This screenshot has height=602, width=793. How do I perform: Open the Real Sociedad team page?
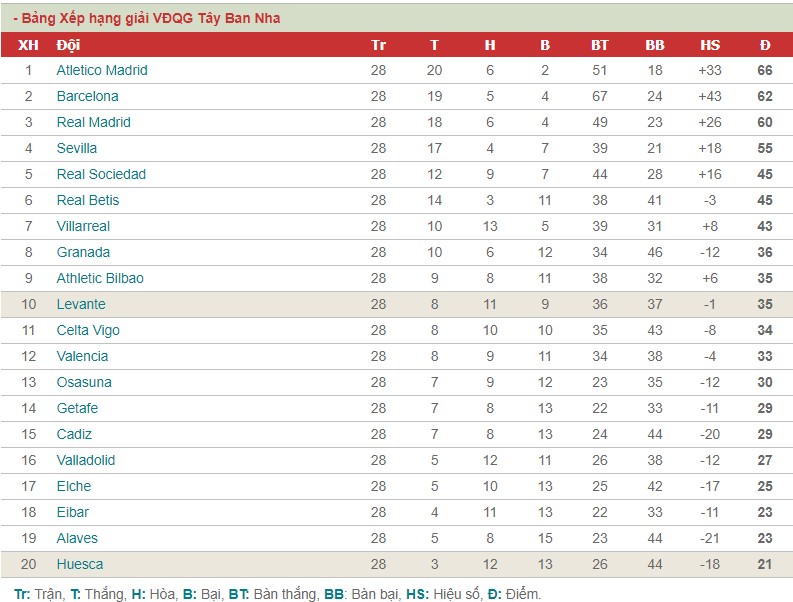coord(101,174)
